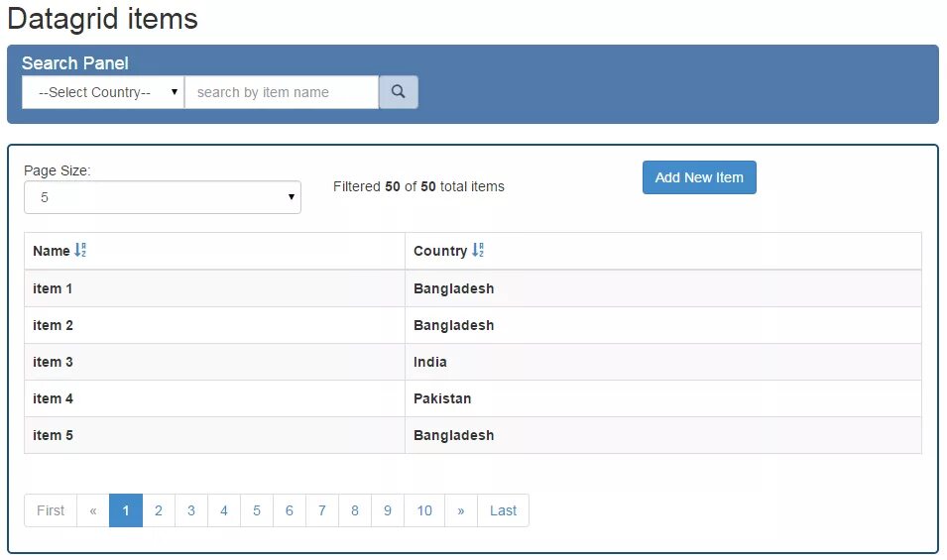
Task: Jump to the Last page
Action: [503, 510]
